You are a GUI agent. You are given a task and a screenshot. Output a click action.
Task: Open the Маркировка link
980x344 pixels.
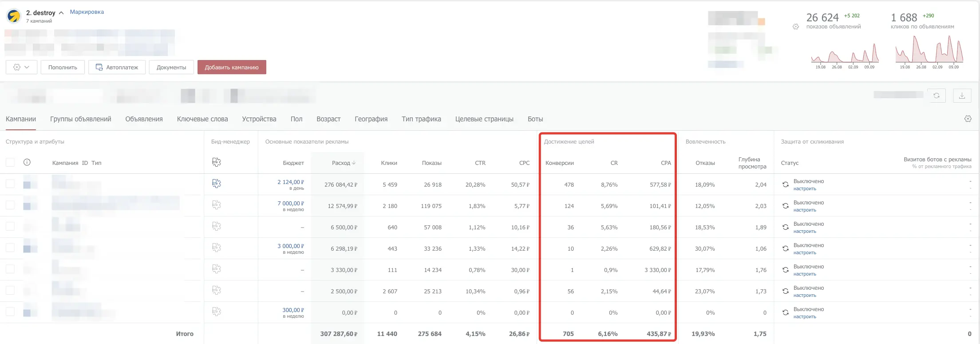[x=87, y=12]
